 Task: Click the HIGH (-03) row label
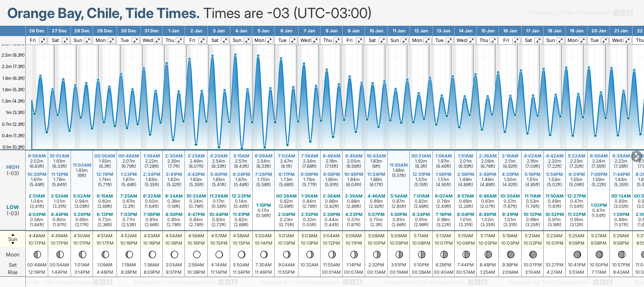[13, 170]
